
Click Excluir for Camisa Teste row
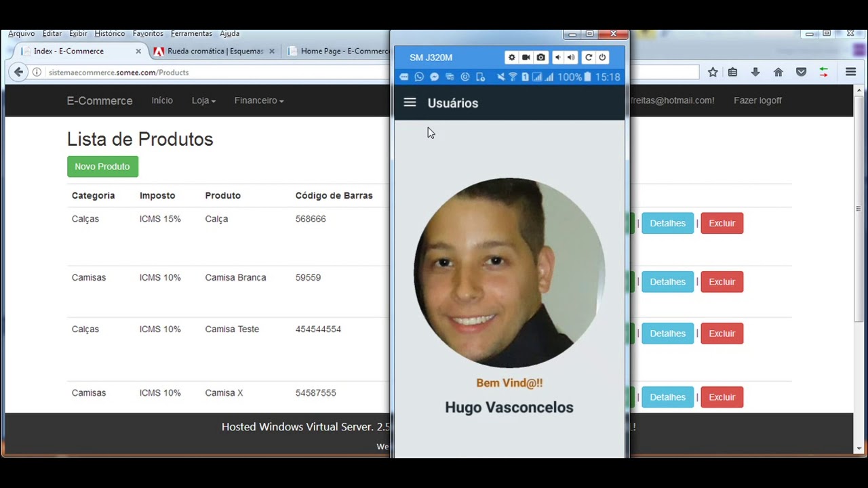(722, 333)
